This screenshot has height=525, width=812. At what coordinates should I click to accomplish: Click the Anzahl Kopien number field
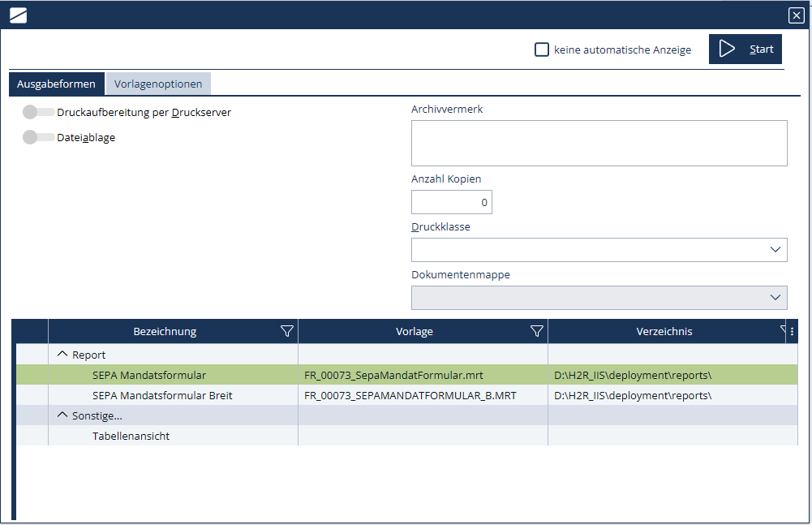click(452, 202)
